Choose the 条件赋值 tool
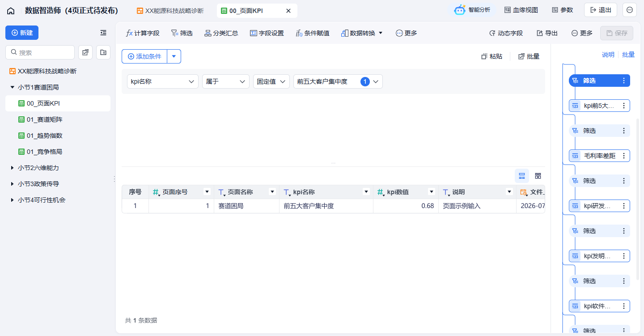This screenshot has width=644, height=336. (x=313, y=33)
